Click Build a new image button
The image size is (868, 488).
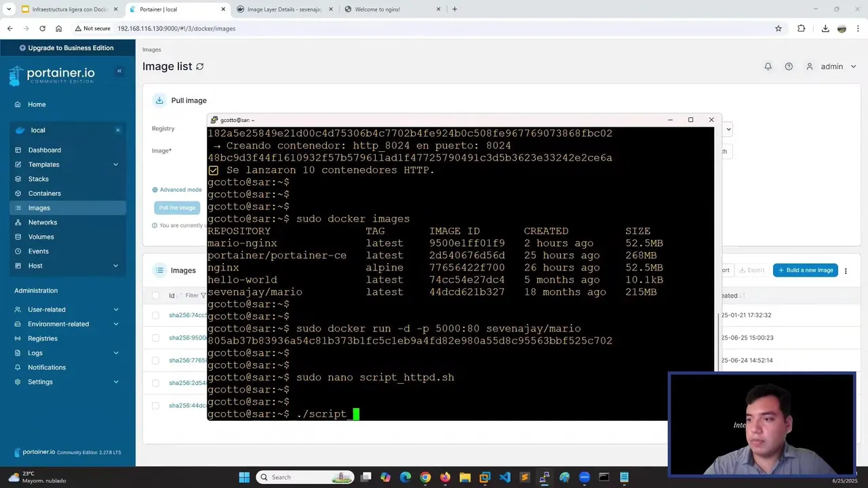806,270
